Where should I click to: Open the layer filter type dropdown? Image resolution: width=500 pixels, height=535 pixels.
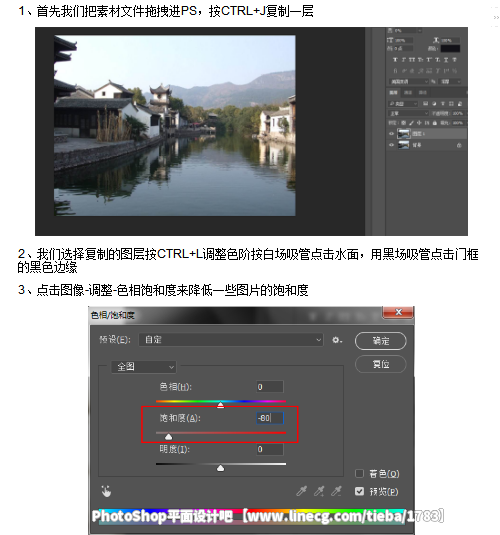coord(403,104)
